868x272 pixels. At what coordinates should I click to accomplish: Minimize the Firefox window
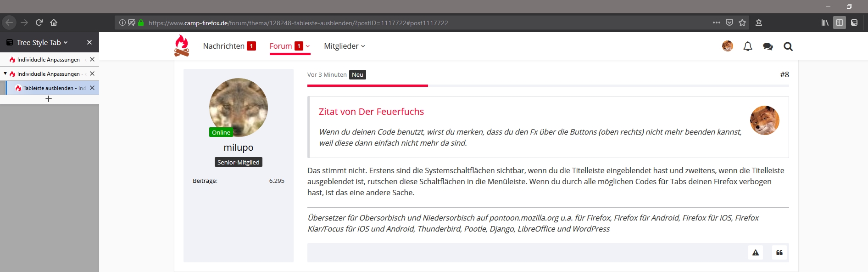click(x=829, y=6)
